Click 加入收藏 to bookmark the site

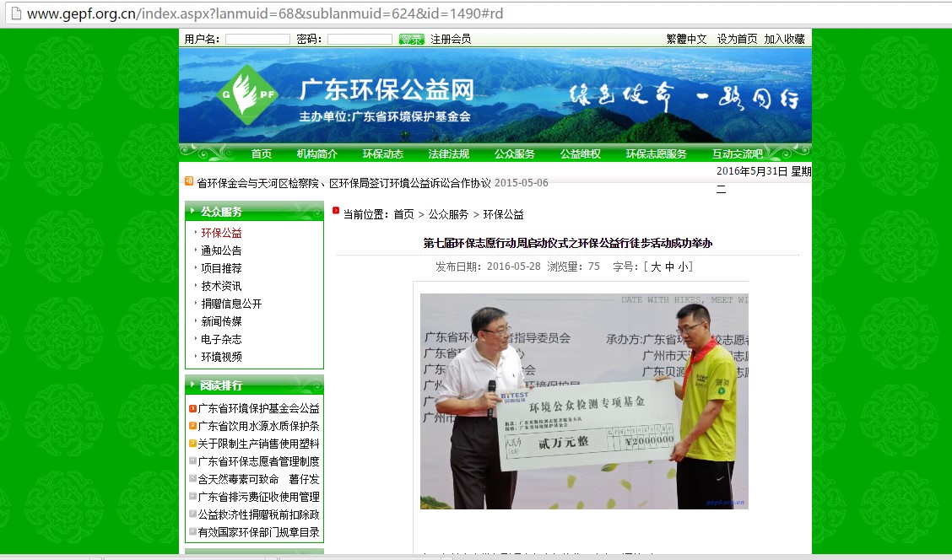tap(784, 39)
